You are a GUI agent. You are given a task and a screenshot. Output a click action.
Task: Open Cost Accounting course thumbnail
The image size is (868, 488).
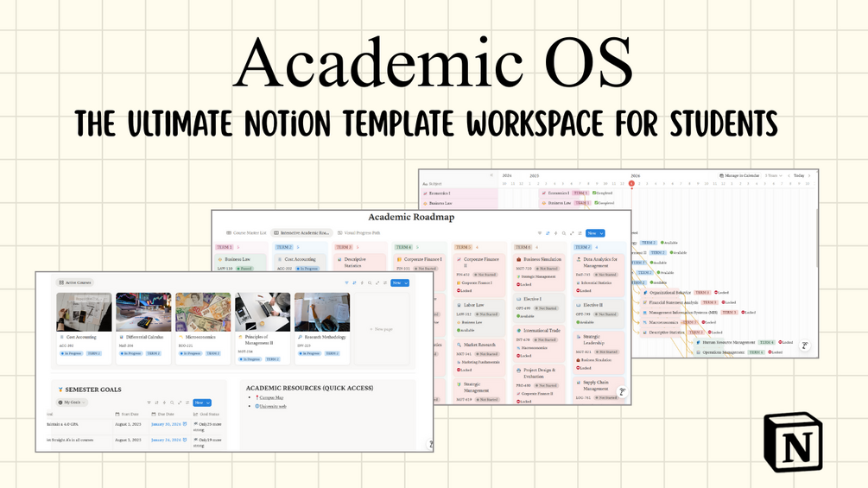click(84, 312)
